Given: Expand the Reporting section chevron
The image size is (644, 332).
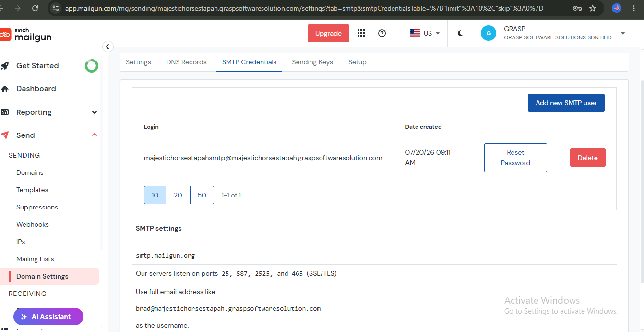Looking at the screenshot, I should click(95, 112).
